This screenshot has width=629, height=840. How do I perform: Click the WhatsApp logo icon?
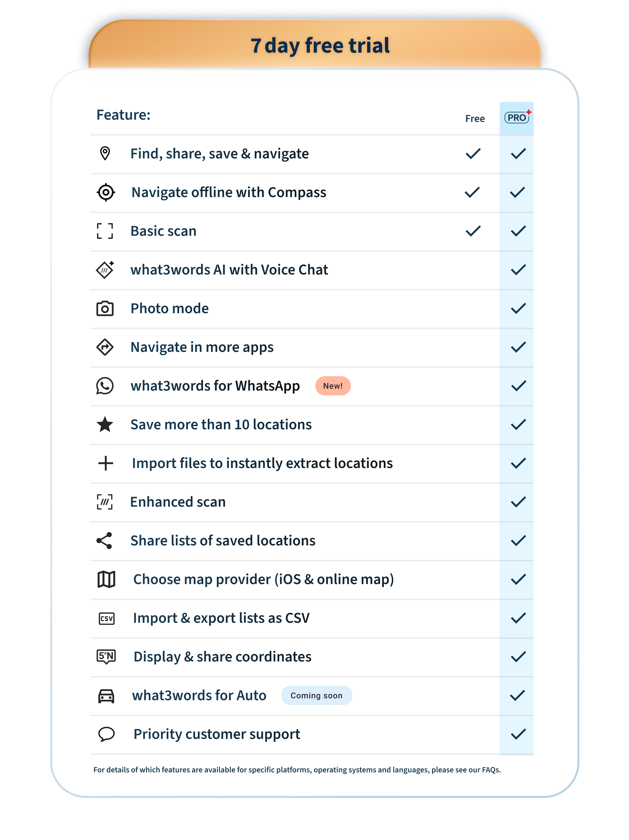pos(105,386)
